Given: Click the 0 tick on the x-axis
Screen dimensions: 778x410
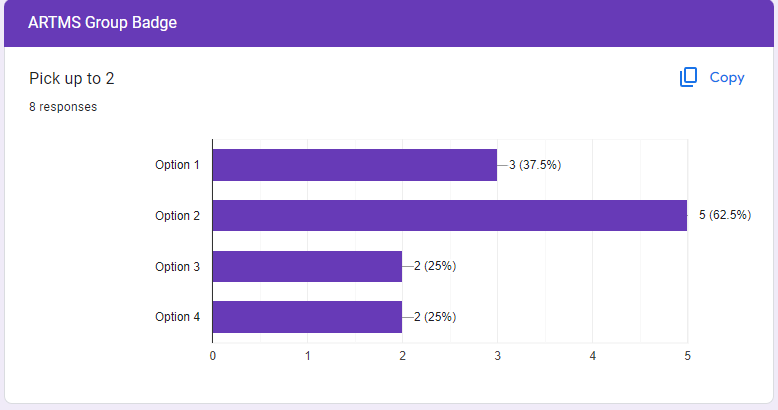Looking at the screenshot, I should [213, 356].
